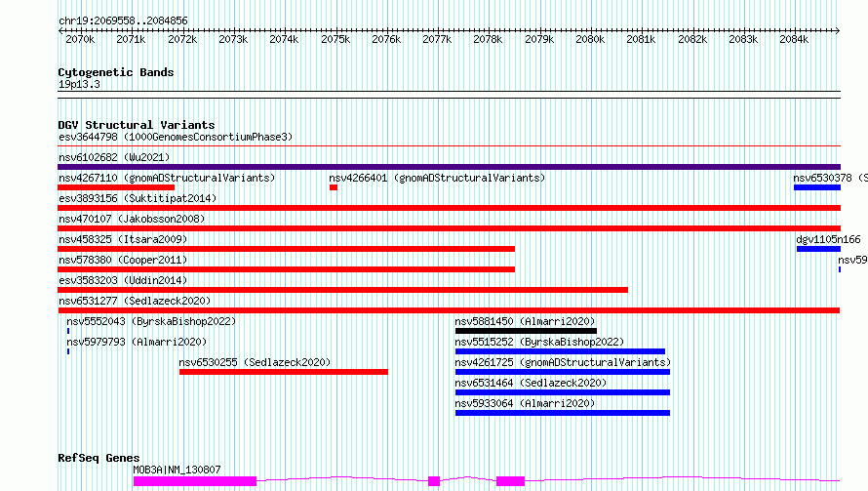Select the nsv458325 (Itsara2009) red bar
868x491 pixels.
click(x=286, y=249)
